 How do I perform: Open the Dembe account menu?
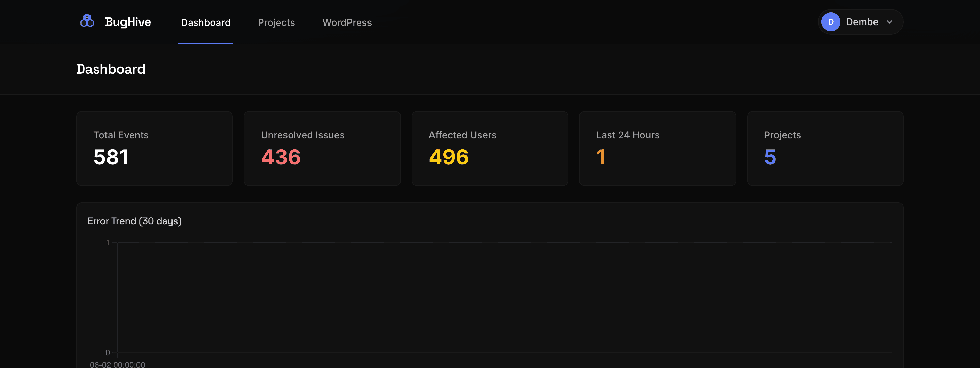pos(861,22)
